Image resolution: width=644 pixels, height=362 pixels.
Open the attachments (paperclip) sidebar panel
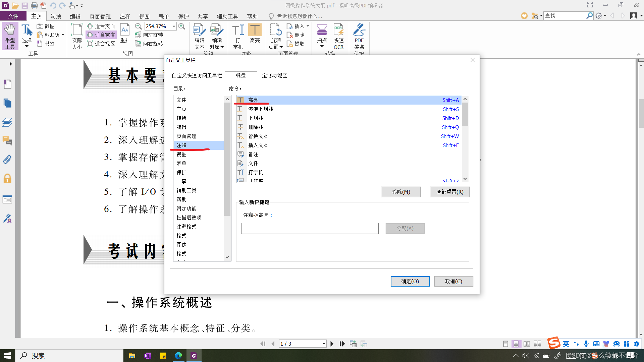(7, 159)
